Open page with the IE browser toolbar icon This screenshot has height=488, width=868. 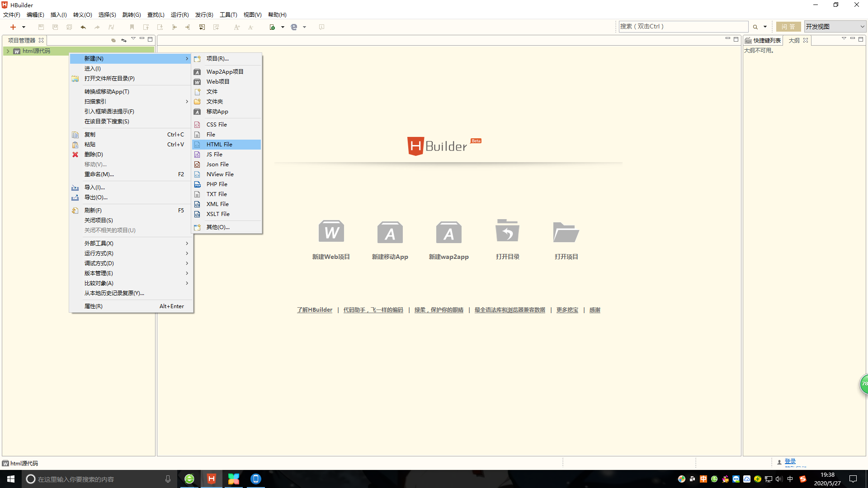294,27
